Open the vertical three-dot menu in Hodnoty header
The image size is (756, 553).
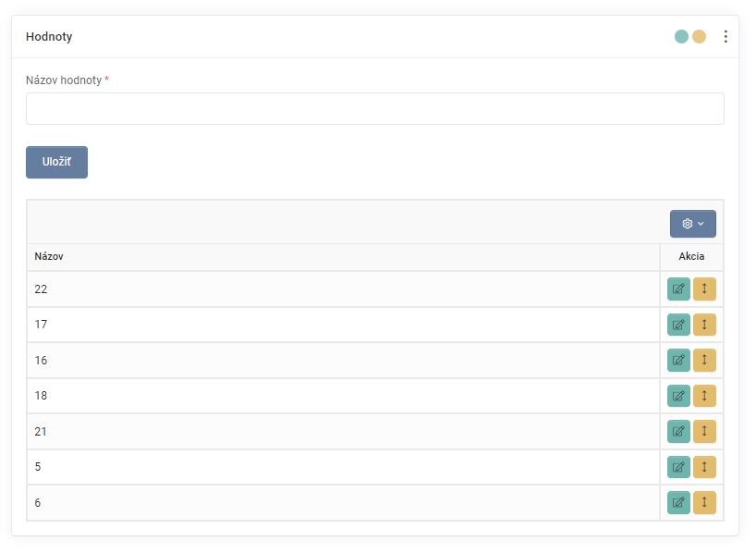(726, 37)
